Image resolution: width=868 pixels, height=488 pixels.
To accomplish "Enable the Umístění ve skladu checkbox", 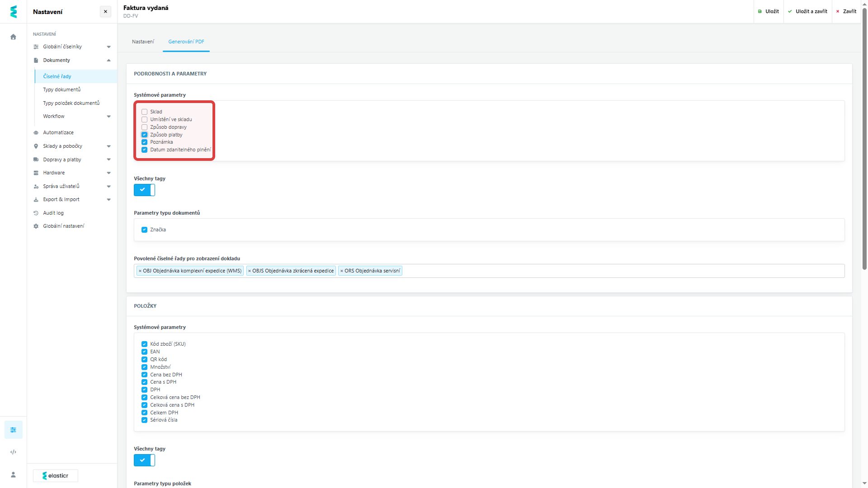I will pyautogui.click(x=144, y=119).
